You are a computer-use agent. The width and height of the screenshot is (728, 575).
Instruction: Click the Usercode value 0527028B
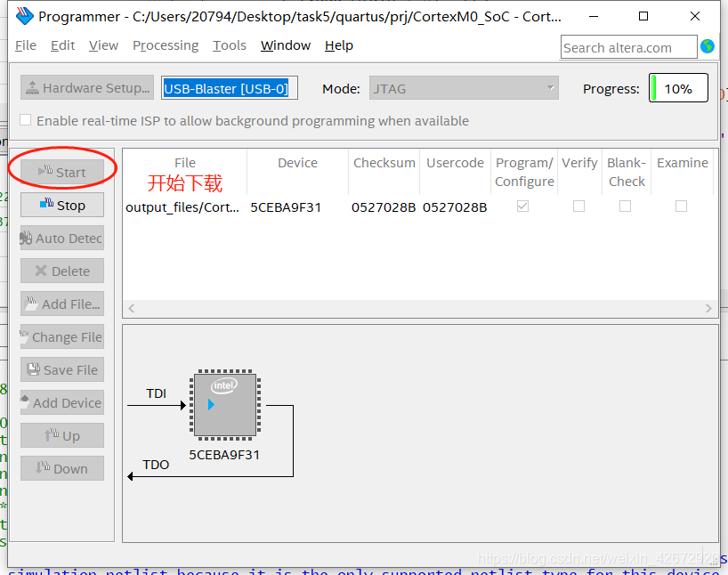click(455, 207)
